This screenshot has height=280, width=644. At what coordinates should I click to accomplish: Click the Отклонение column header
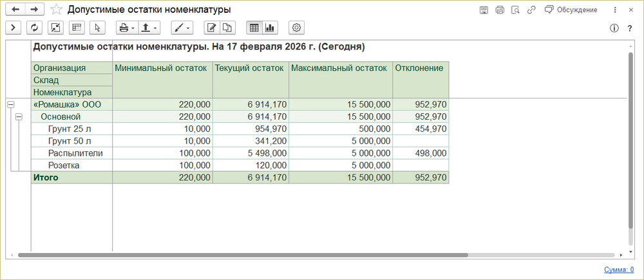(x=421, y=80)
